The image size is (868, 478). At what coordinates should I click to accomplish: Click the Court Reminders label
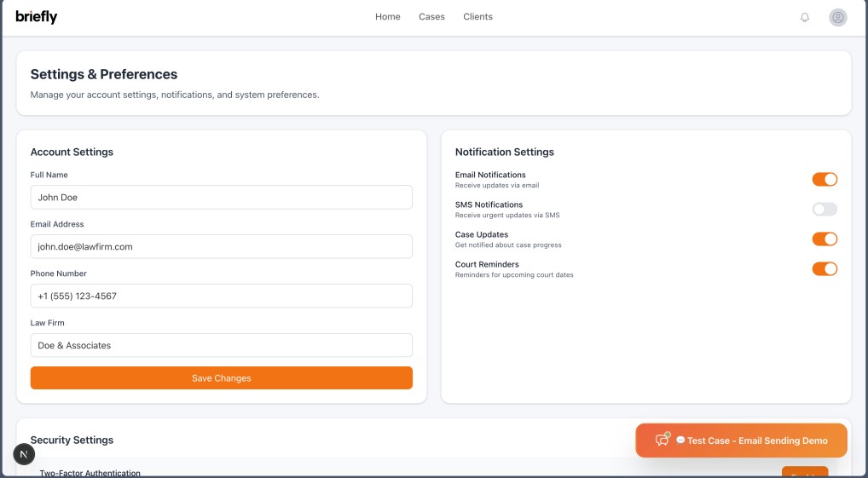[487, 264]
